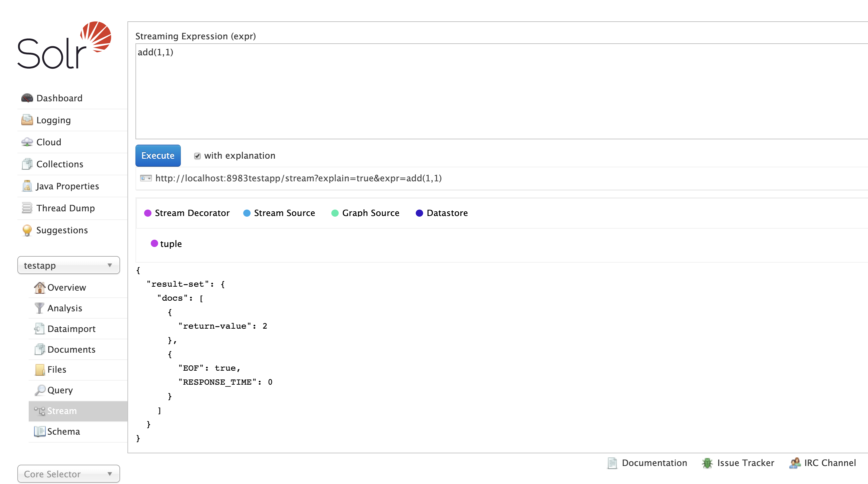The height and width of the screenshot is (484, 868).
Task: Open the IRC Channel link
Action: pyautogui.click(x=830, y=463)
